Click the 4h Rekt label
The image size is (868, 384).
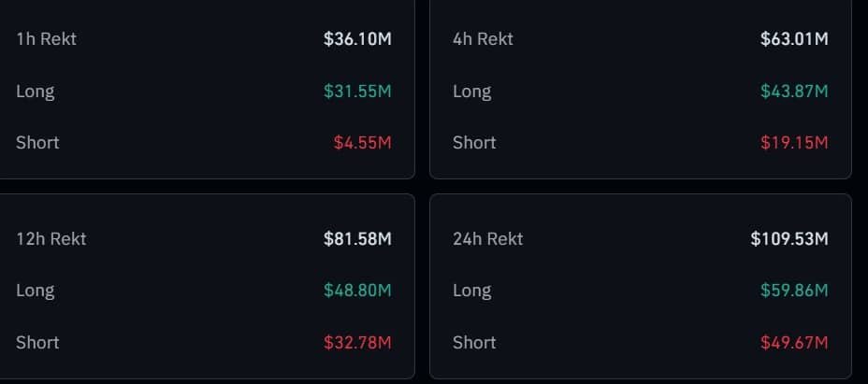click(x=483, y=39)
